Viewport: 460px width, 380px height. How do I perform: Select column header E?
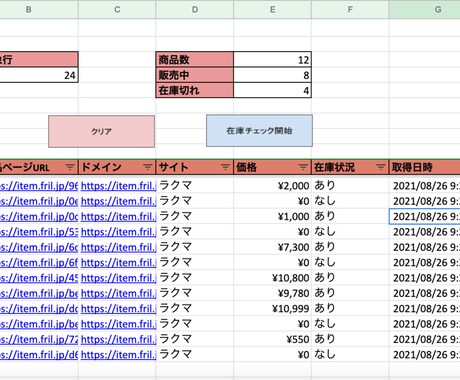272,9
